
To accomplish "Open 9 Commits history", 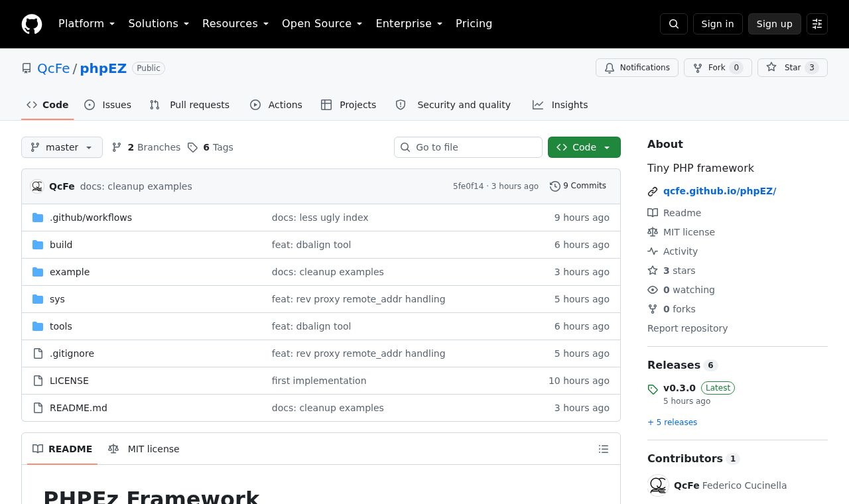I will pyautogui.click(x=578, y=186).
